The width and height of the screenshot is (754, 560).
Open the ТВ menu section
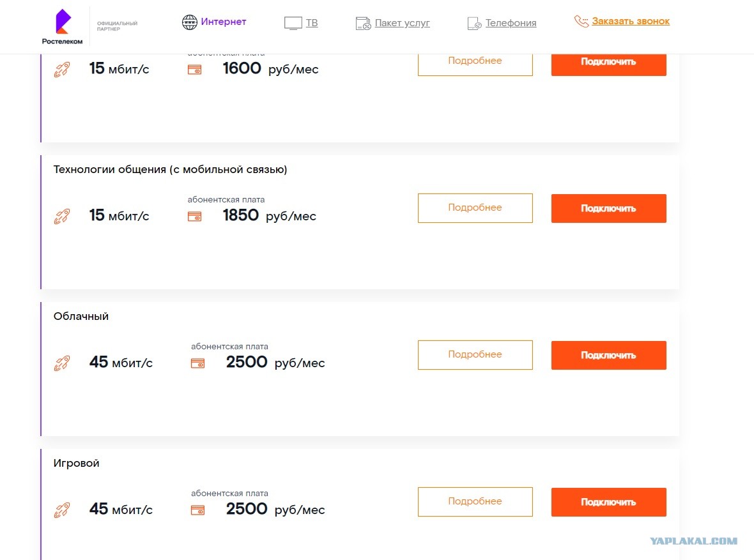point(312,23)
